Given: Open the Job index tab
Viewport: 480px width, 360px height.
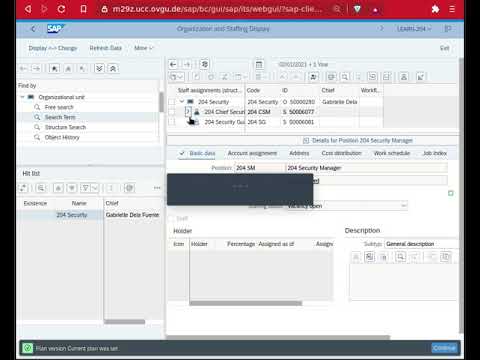Looking at the screenshot, I should click(435, 153).
